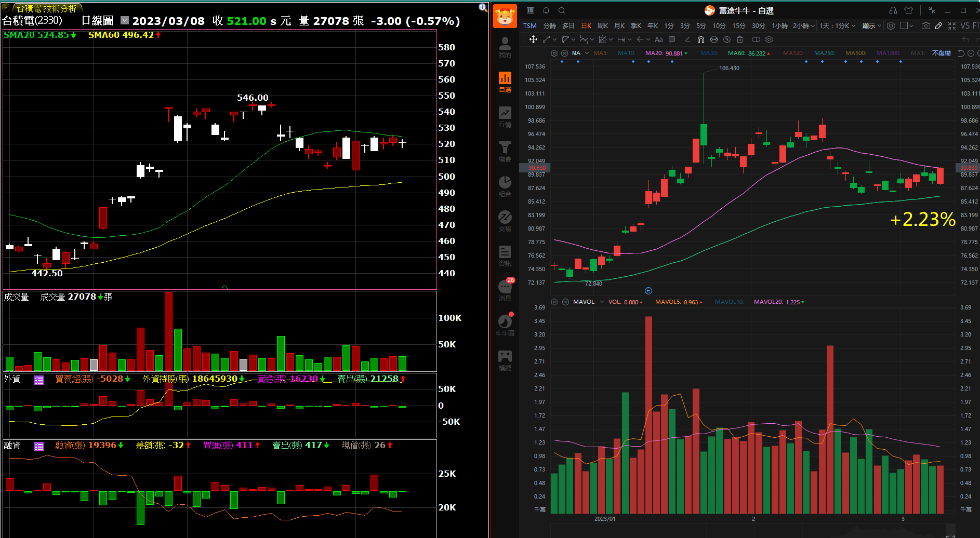The width and height of the screenshot is (980, 538).
Task: Open 自選 watchlist in the sidebar
Action: point(505,82)
